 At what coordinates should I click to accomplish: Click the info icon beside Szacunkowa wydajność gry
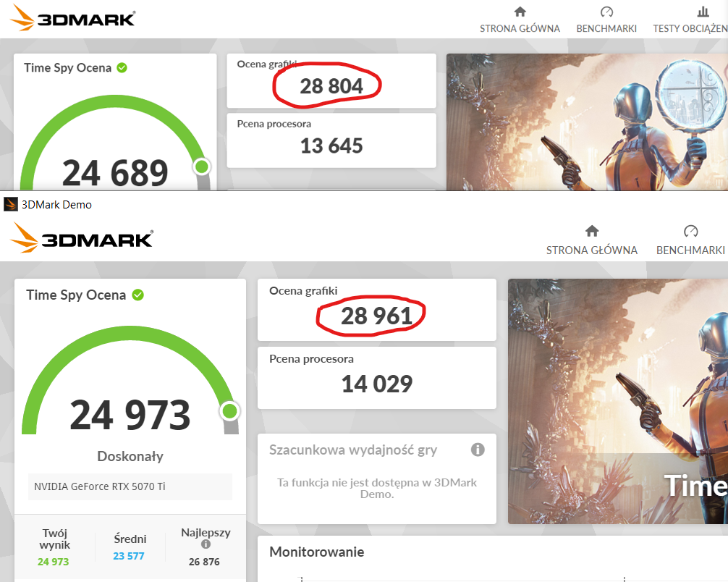(478, 450)
